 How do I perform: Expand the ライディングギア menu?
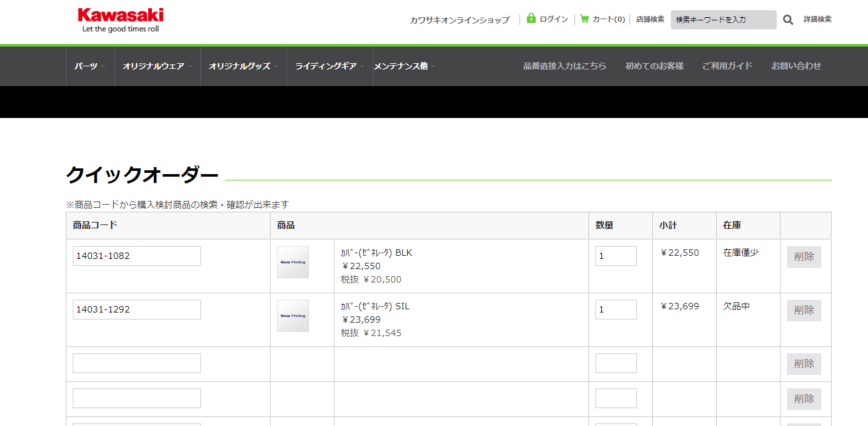329,66
